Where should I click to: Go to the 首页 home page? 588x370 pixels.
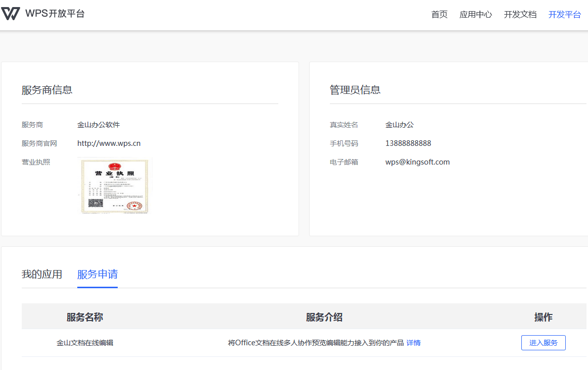pos(439,14)
